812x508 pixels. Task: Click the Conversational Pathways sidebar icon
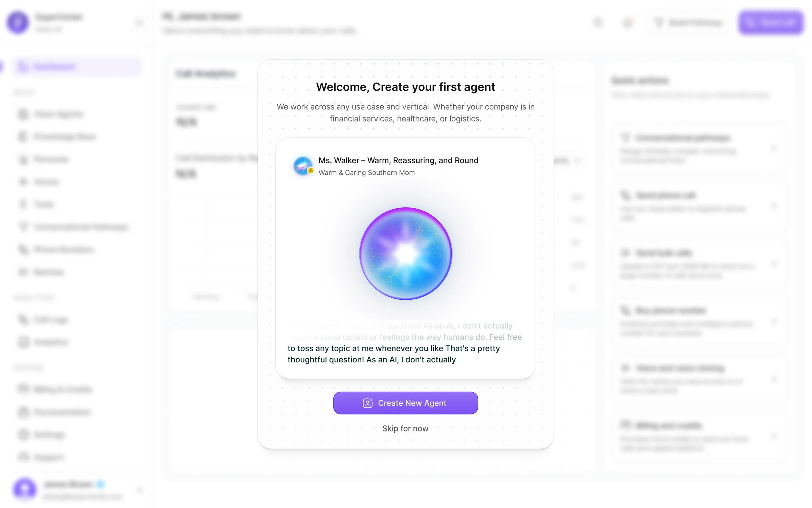click(x=23, y=227)
